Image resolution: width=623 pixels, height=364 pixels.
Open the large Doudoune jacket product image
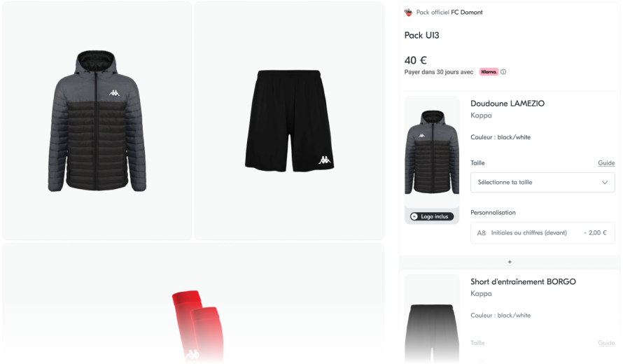coord(97,121)
